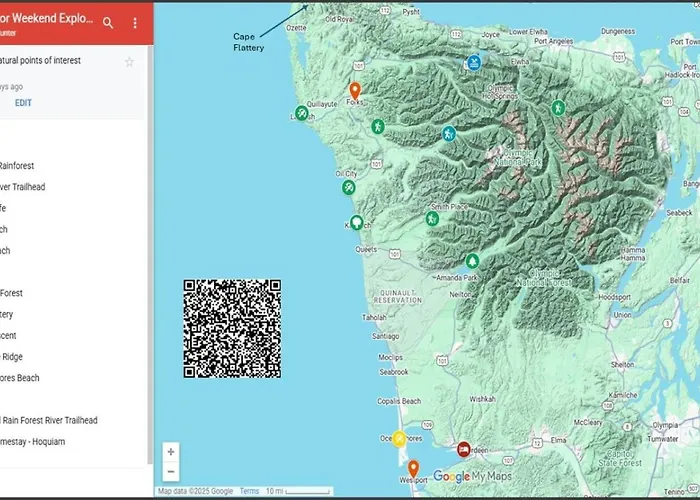Select the 'Ridge' item in the sidebar list
The height and width of the screenshot is (500, 700).
12,357
